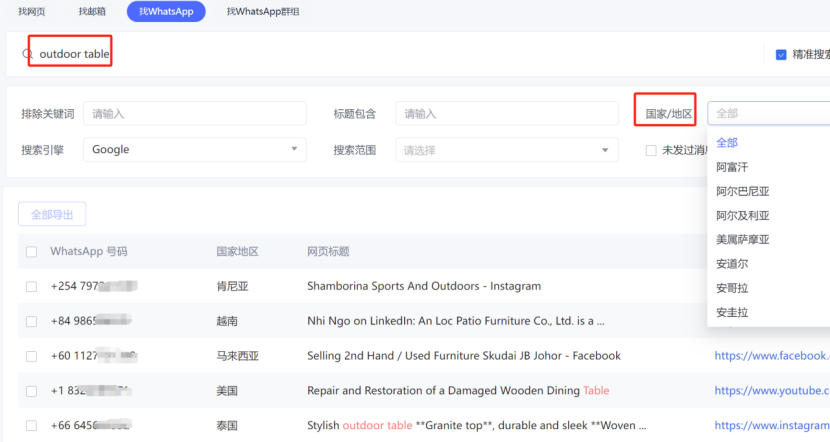Image resolution: width=830 pixels, height=442 pixels.
Task: Choose 安圭拉 in the country list
Action: 732,312
